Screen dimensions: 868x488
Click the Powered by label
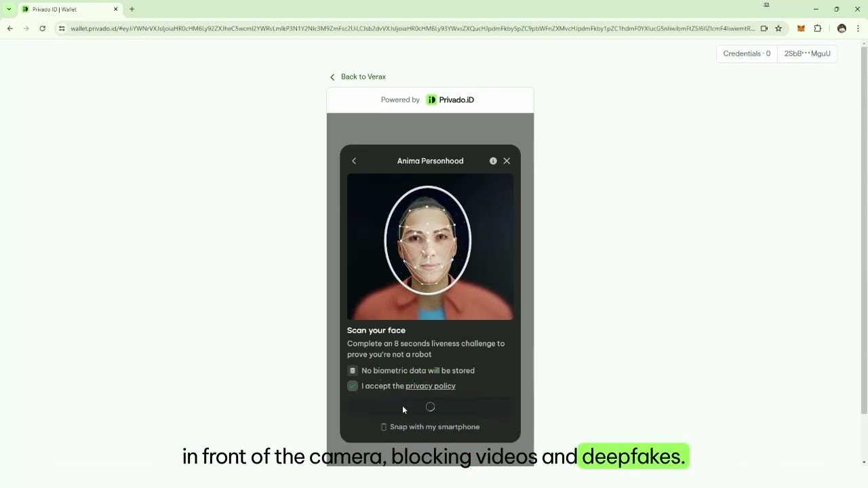tap(400, 100)
